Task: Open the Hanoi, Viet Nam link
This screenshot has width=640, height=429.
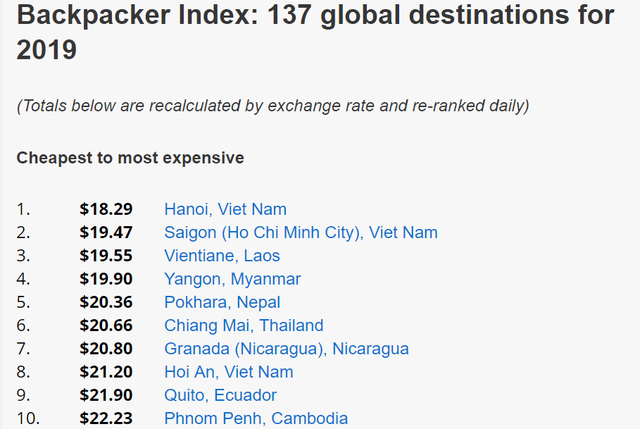Action: point(225,209)
